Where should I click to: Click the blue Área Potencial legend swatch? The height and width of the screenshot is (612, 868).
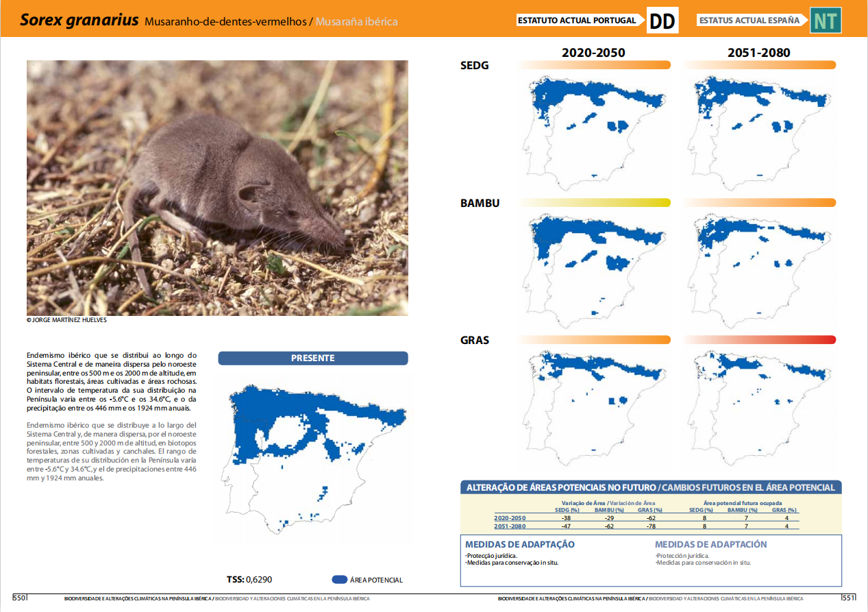tap(339, 580)
